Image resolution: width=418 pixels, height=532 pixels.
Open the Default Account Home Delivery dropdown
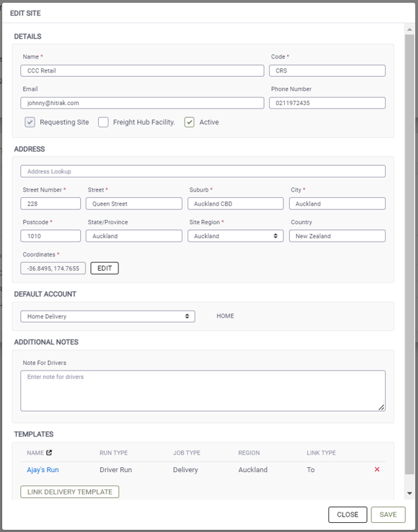108,316
